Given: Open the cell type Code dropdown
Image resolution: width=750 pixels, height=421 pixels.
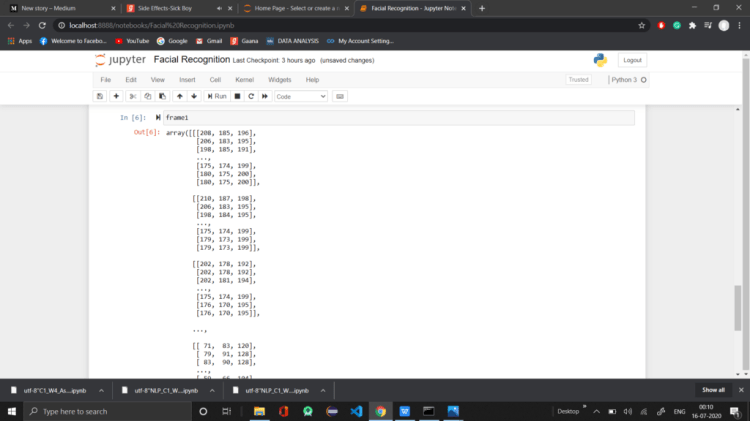Looking at the screenshot, I should pos(301,96).
